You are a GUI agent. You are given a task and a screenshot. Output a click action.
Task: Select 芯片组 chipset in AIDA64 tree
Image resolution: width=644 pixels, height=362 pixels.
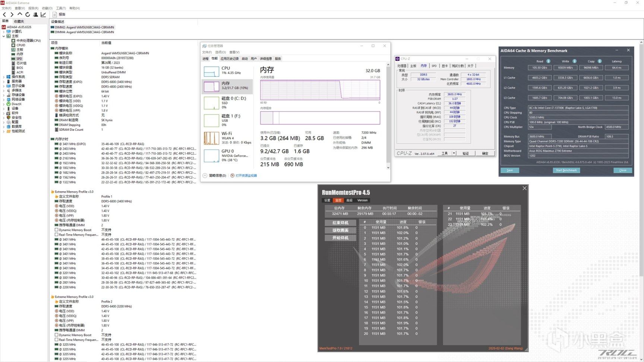point(19,63)
